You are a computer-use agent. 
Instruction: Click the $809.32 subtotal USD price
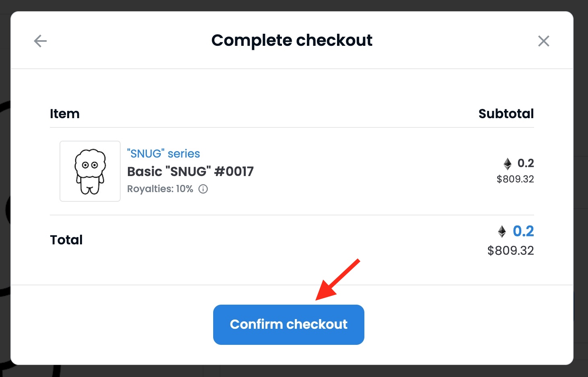coord(515,179)
